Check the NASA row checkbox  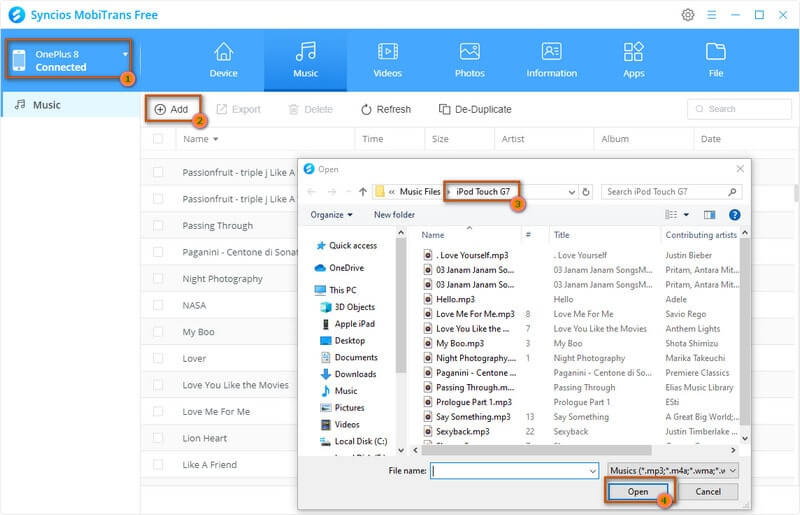[158, 305]
